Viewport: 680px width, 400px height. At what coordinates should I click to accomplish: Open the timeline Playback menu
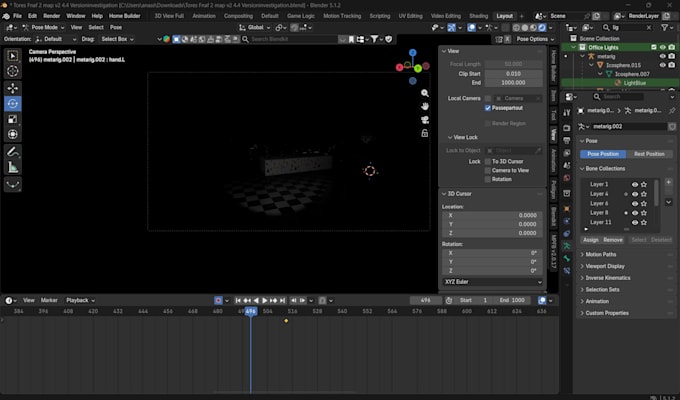click(80, 300)
